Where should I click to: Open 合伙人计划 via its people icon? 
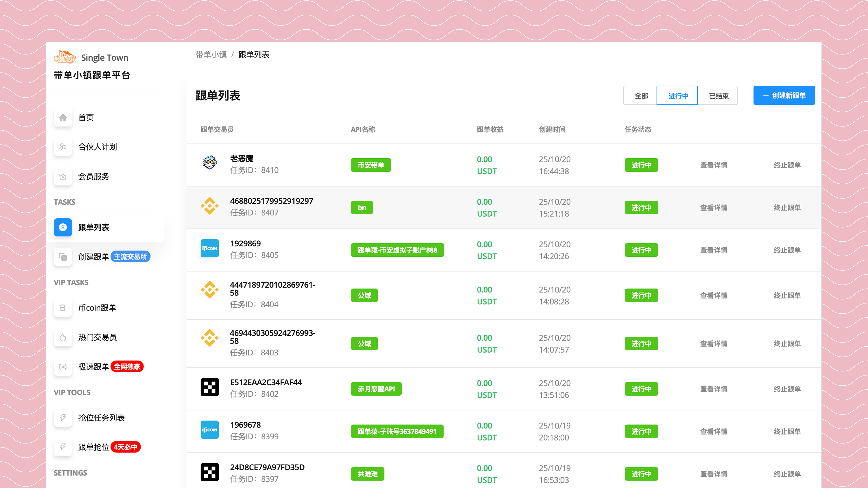63,147
